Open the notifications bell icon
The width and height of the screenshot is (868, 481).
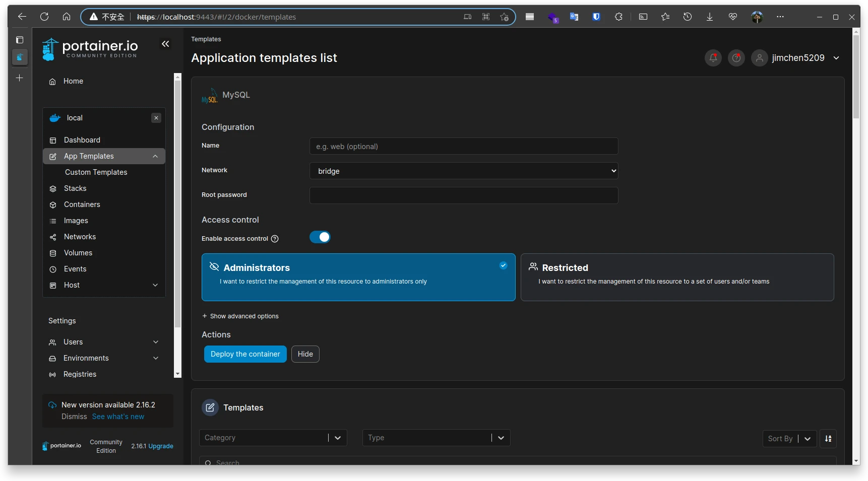[713, 58]
